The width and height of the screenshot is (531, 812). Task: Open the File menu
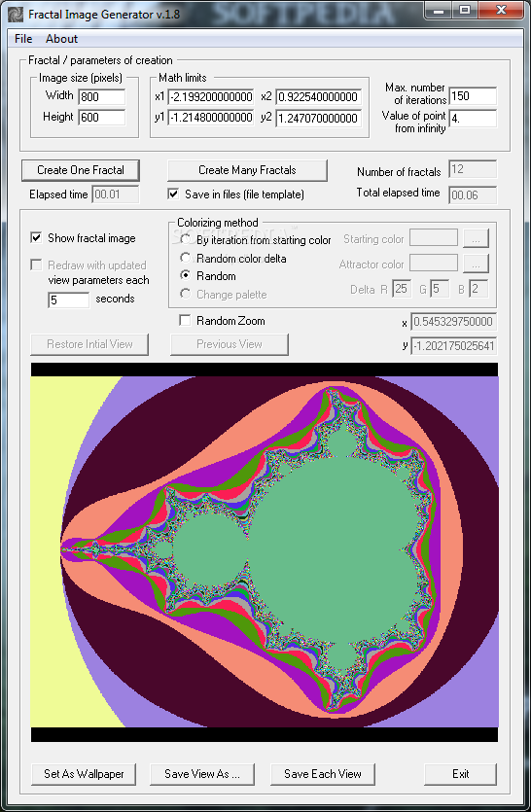(x=23, y=39)
